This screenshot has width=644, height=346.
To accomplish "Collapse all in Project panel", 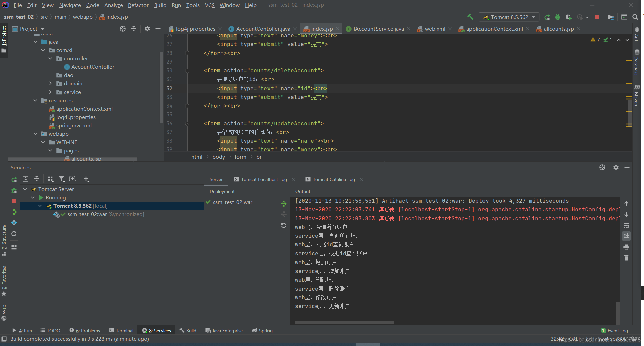I will (134, 29).
